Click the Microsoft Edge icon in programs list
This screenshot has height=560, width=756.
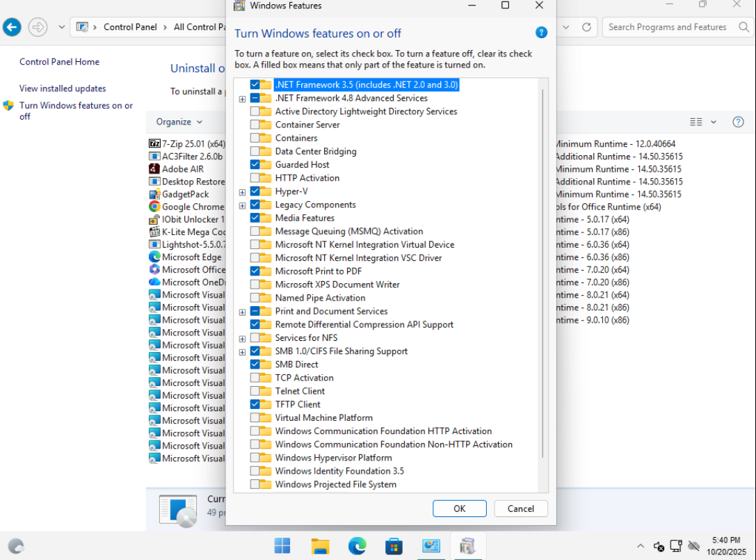[154, 257]
